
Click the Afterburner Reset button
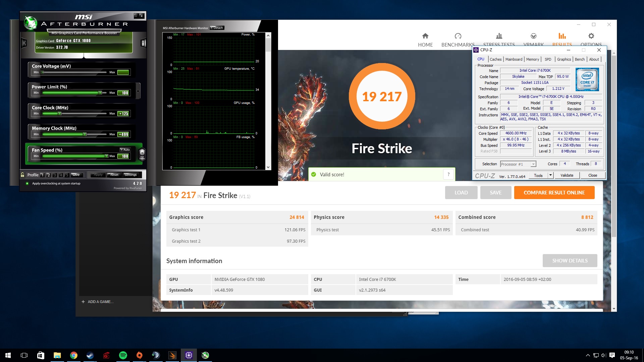[114, 175]
